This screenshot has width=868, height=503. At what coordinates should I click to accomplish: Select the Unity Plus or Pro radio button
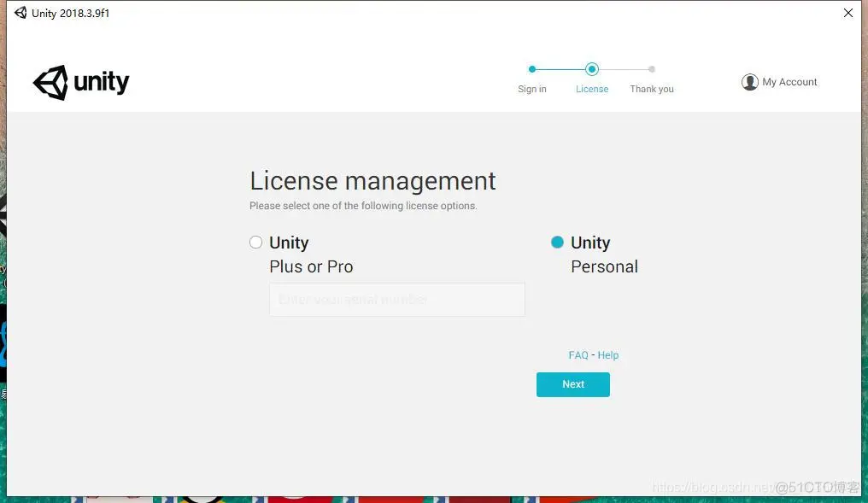point(255,243)
